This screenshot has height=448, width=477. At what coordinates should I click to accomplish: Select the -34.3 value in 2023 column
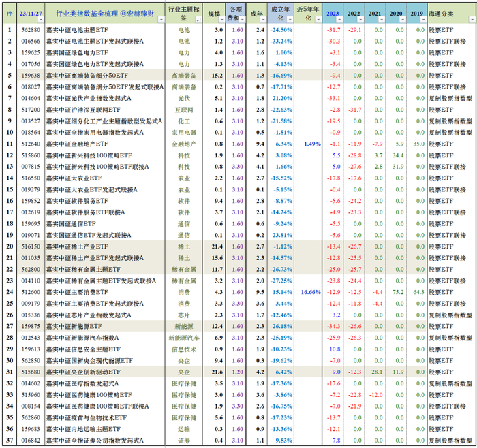tap(333, 326)
